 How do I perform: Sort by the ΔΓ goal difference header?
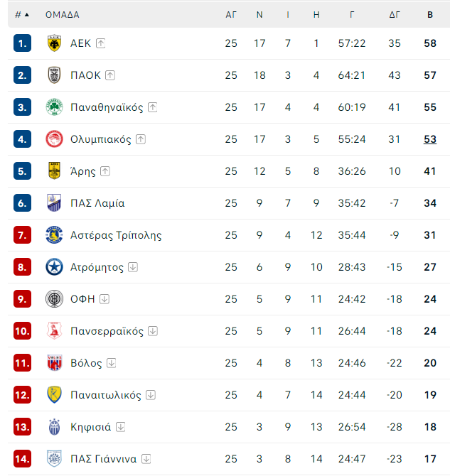tap(395, 15)
